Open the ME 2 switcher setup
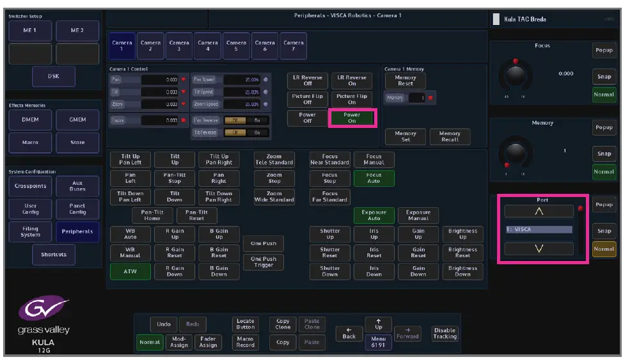Viewport: 639px width, 364px height. tap(77, 31)
